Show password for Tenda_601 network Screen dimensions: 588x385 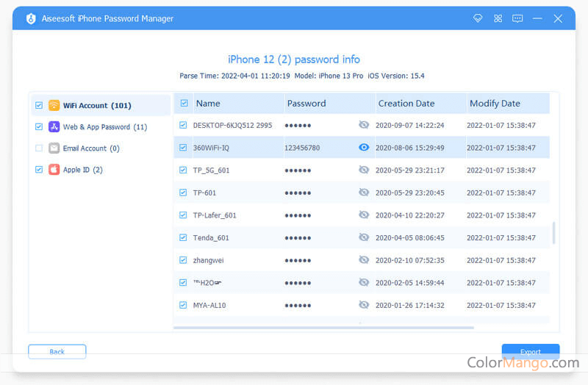363,237
